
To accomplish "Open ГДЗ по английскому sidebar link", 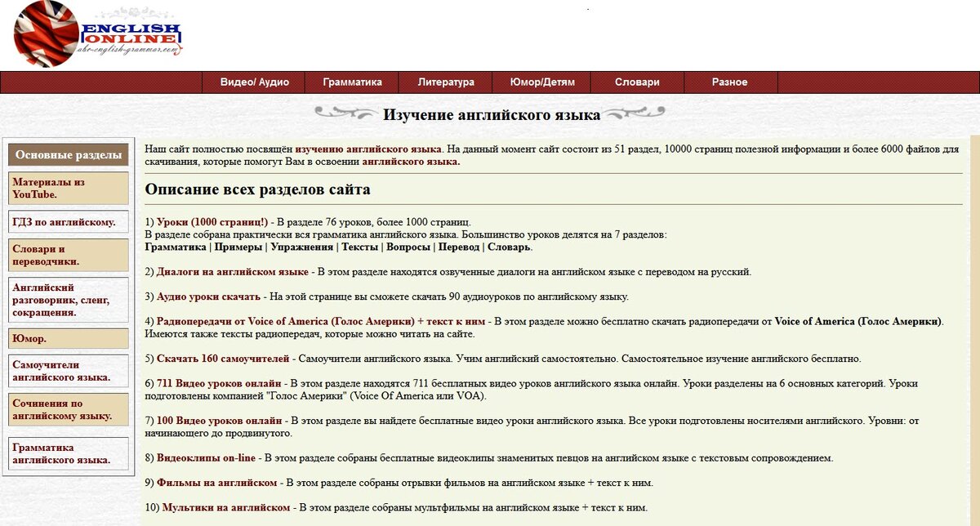I will tap(69, 221).
